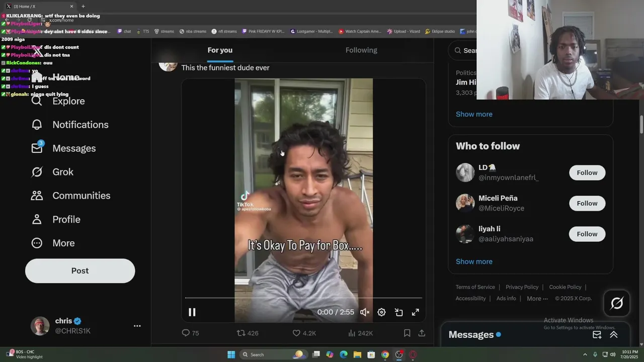Select the (3) Home / X browser tab
This screenshot has height=362, width=644.
click(39, 7)
